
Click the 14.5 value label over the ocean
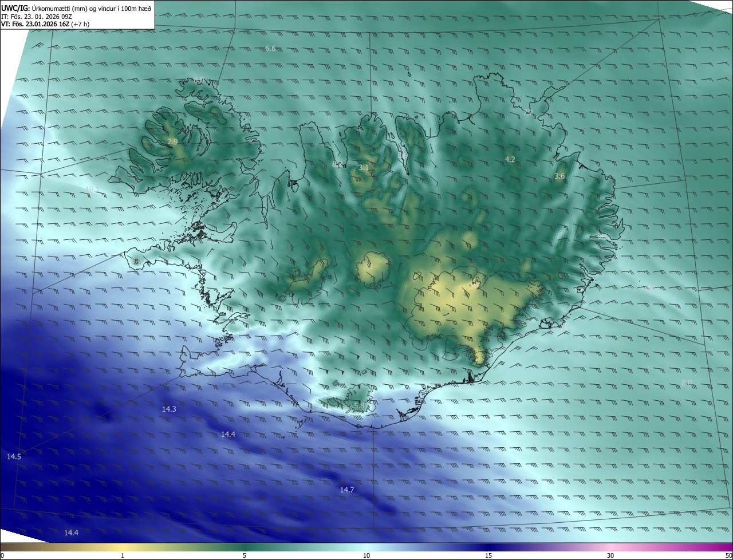tap(14, 457)
